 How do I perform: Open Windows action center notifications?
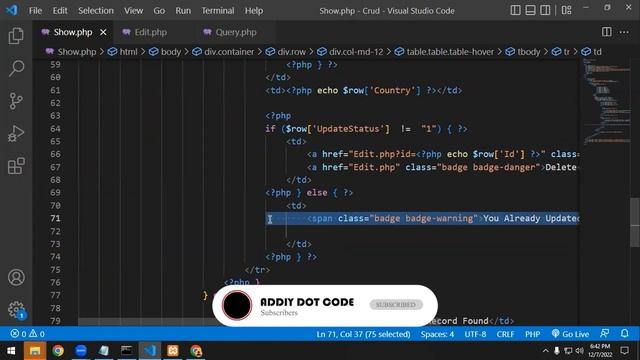tap(624, 351)
